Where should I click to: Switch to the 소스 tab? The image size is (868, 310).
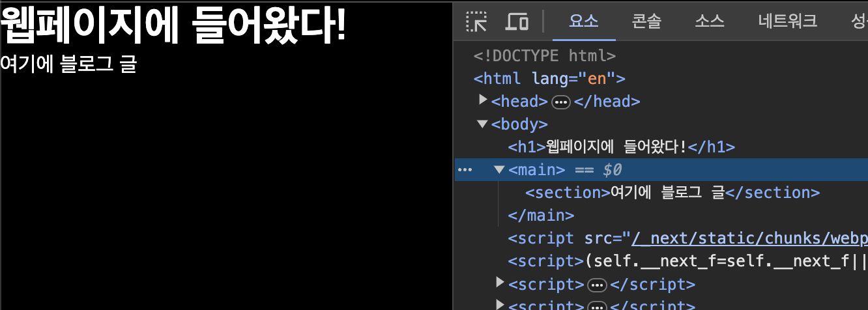[x=710, y=21]
